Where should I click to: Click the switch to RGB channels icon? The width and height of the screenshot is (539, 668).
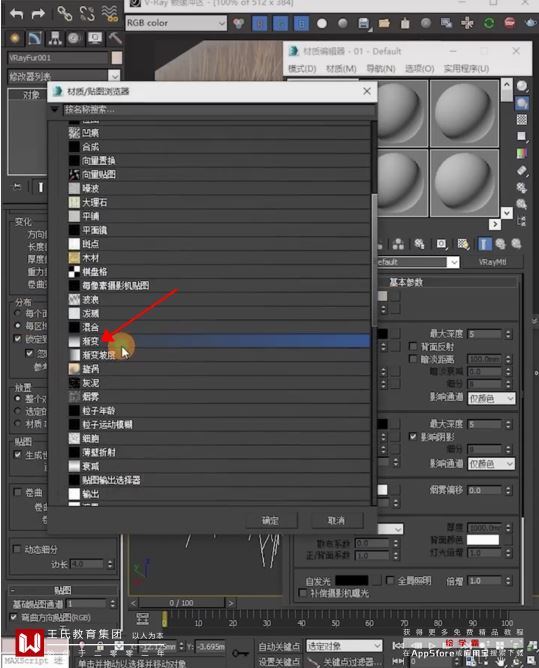point(239,23)
